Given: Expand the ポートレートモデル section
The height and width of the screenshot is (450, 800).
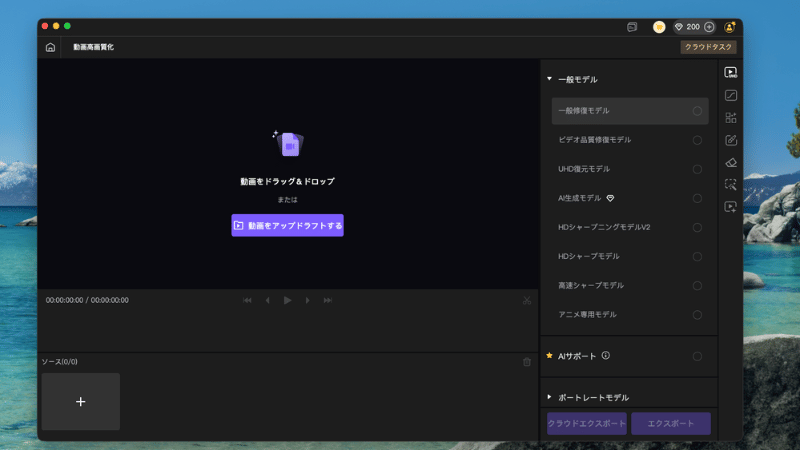Looking at the screenshot, I should click(x=549, y=397).
